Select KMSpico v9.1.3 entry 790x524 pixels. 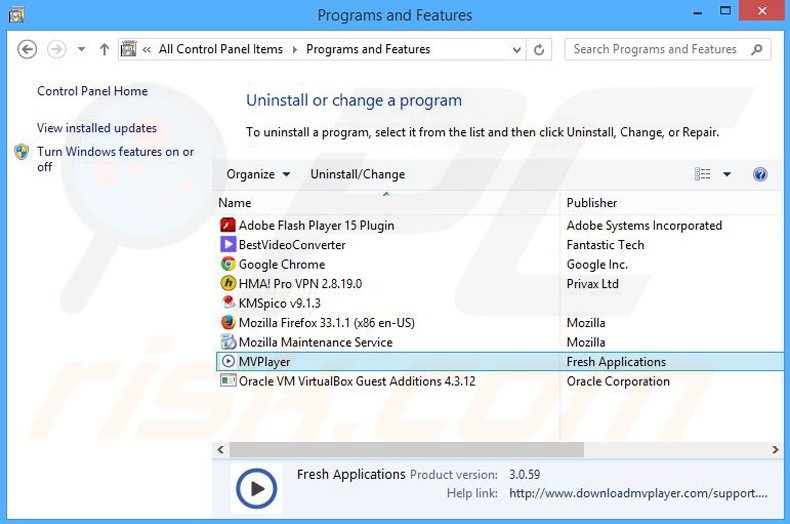pyautogui.click(x=280, y=303)
